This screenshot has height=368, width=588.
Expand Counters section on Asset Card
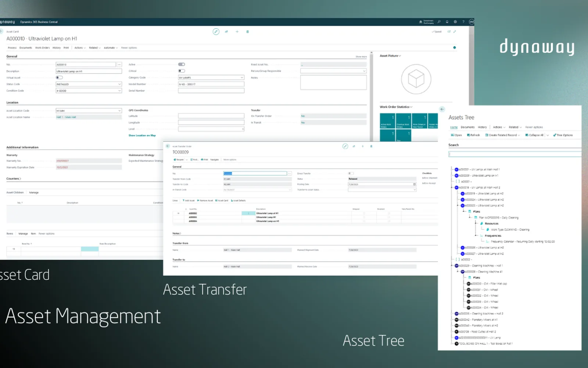pyautogui.click(x=14, y=179)
